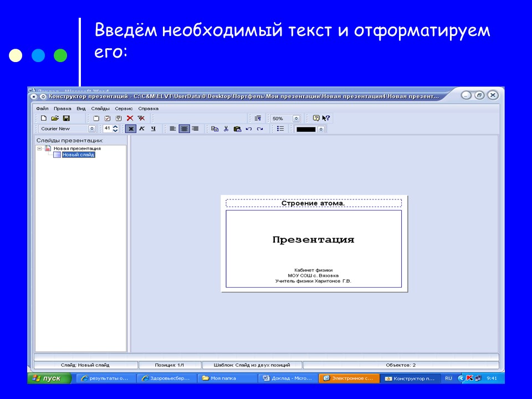
Task: Open the Сервис menu
Action: point(125,109)
